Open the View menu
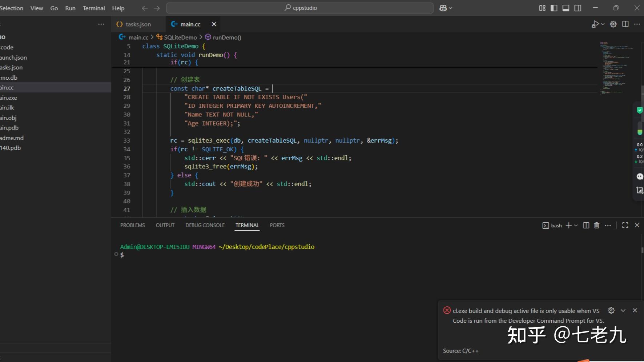The image size is (644, 362). click(36, 8)
